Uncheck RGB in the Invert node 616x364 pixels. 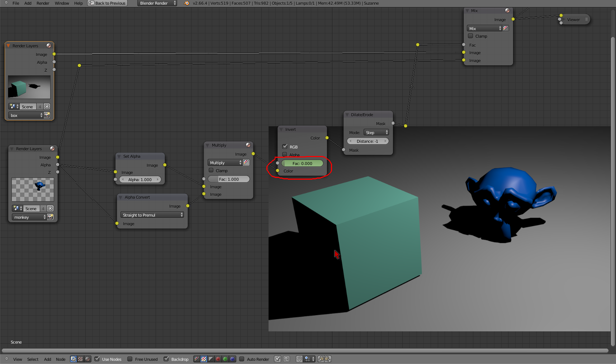285,147
